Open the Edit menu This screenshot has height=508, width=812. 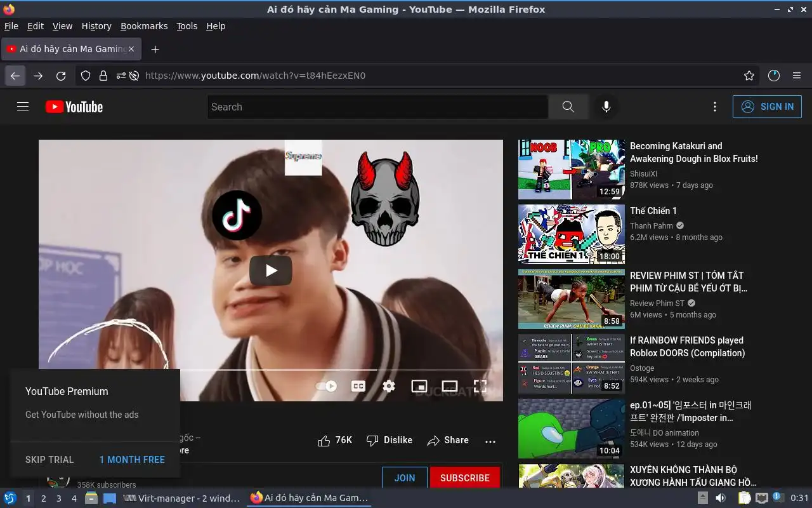click(x=36, y=26)
